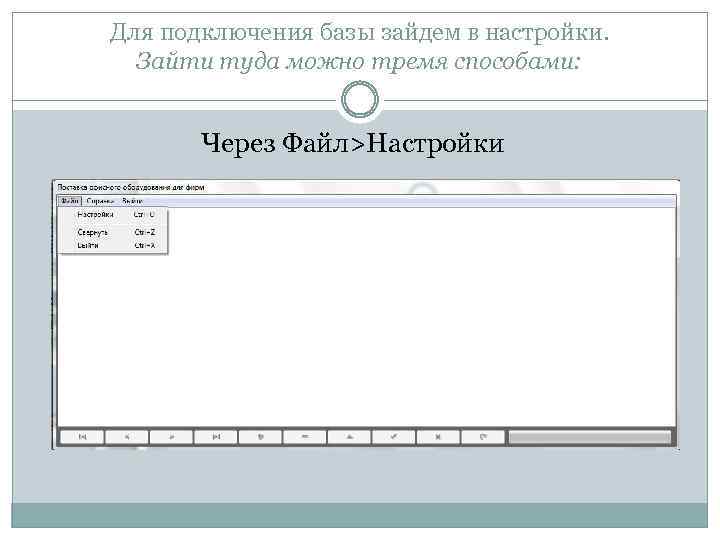Jump to last record in navigator
Image resolution: width=720 pixels, height=540 pixels.
(216, 437)
